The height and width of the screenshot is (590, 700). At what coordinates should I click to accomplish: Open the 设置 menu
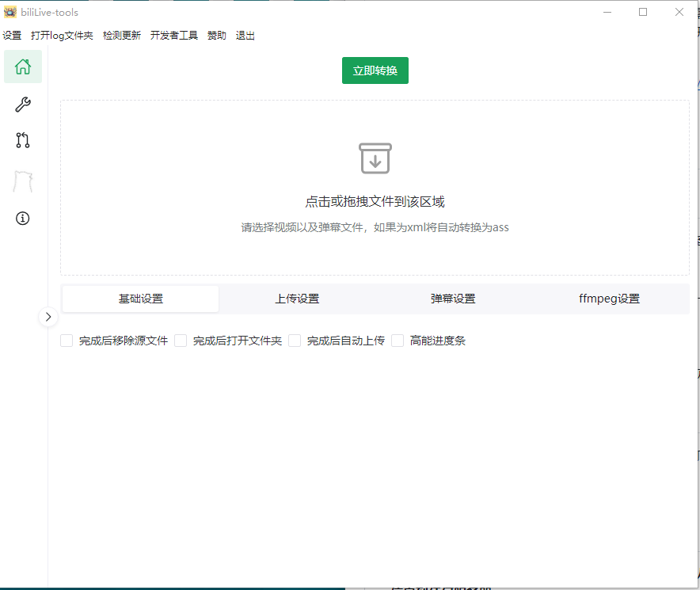click(x=13, y=35)
